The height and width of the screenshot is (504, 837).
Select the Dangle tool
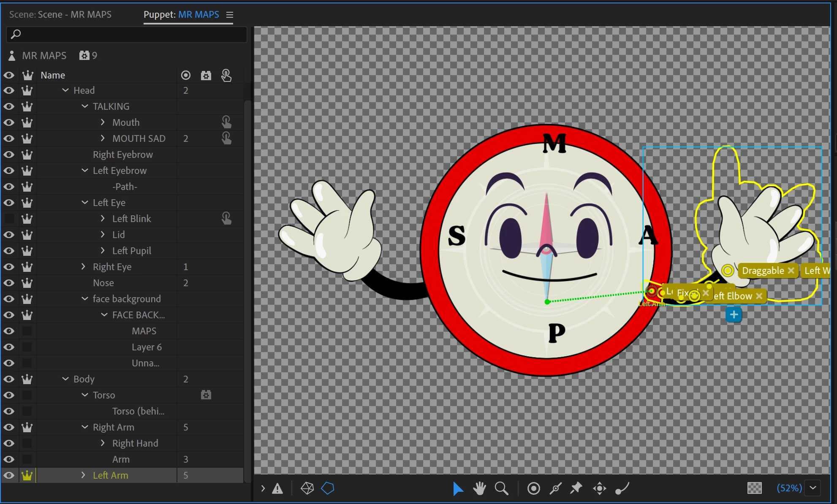[x=622, y=488]
